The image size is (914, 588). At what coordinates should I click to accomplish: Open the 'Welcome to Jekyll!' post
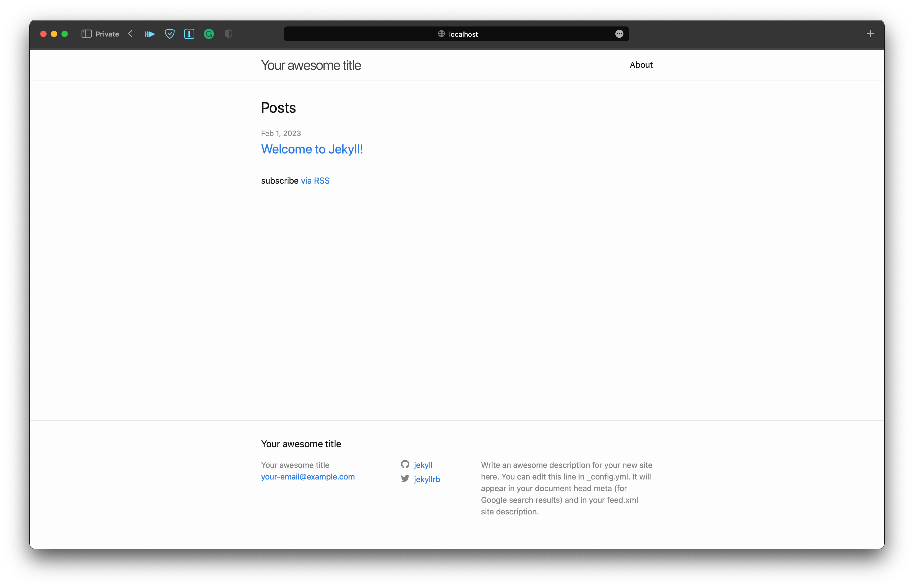(312, 149)
